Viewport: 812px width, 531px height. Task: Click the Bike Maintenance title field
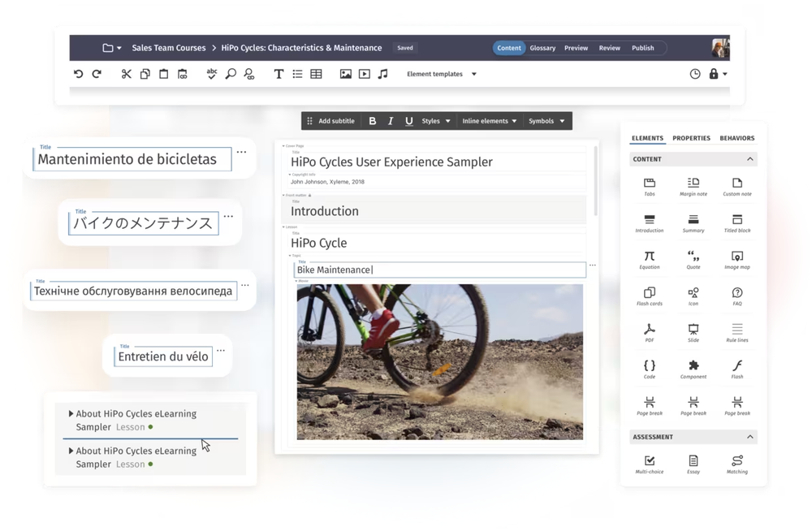438,270
